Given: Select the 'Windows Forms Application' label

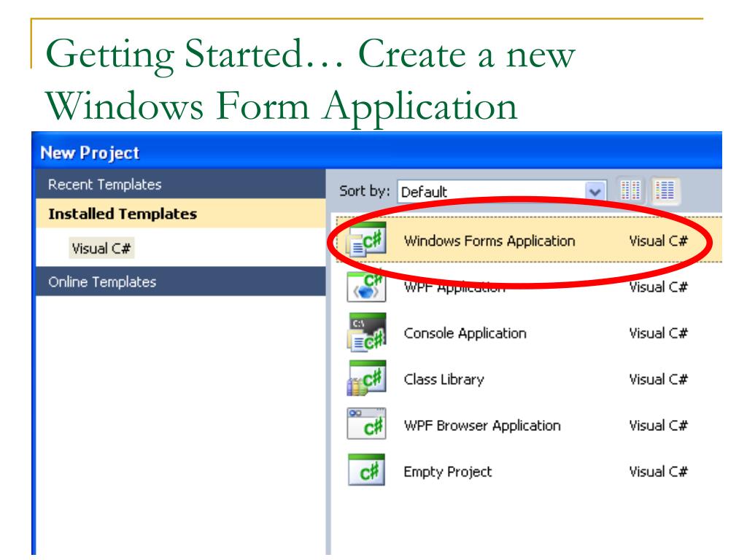Looking at the screenshot, I should coord(489,241).
